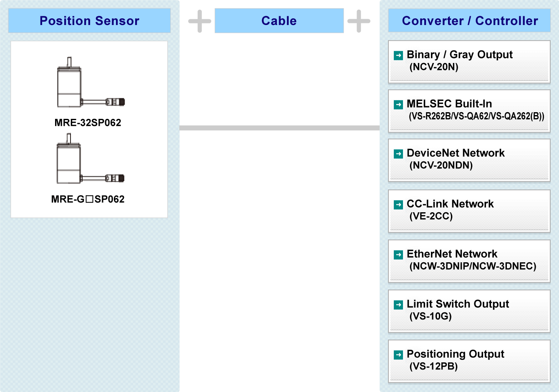Open the CC-Link Network link

click(x=469, y=211)
